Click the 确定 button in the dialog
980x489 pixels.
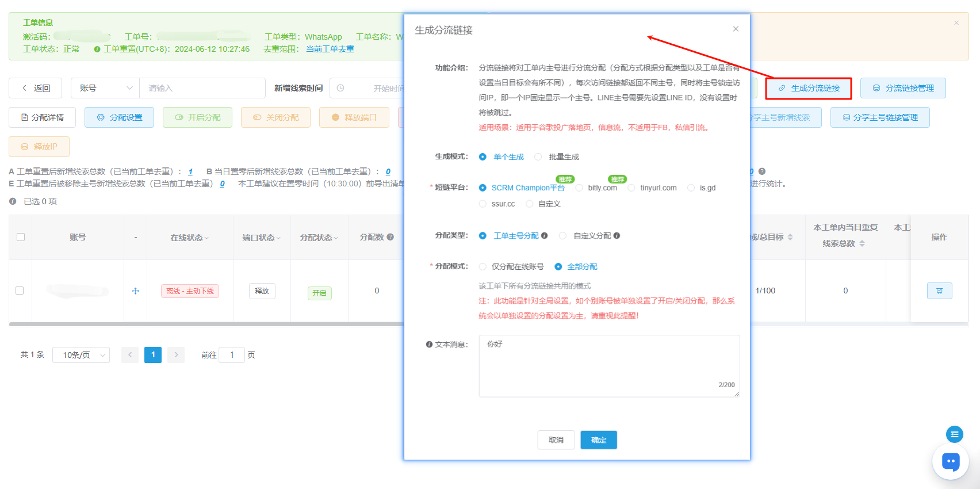coord(598,440)
